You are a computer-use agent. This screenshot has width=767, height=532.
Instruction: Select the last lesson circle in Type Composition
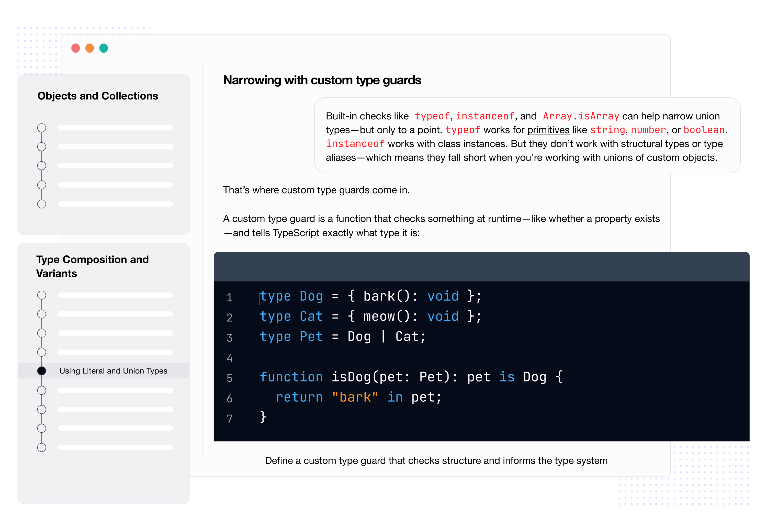[42, 447]
